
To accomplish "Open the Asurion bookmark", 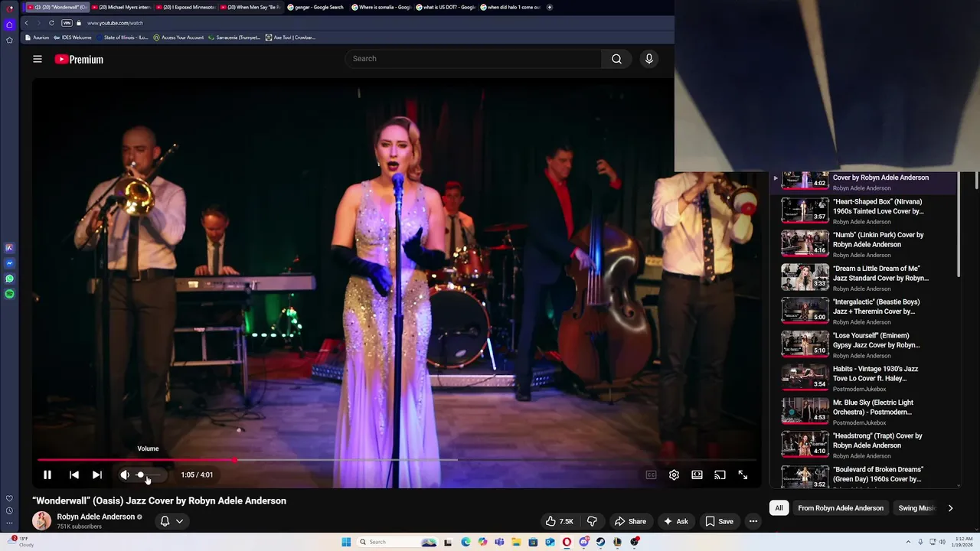I will (x=37, y=37).
